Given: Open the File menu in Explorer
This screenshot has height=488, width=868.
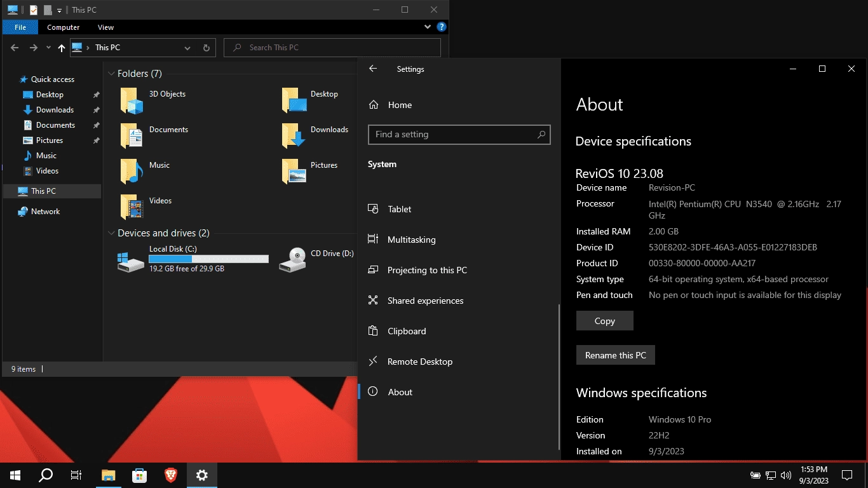Looking at the screenshot, I should coord(20,27).
